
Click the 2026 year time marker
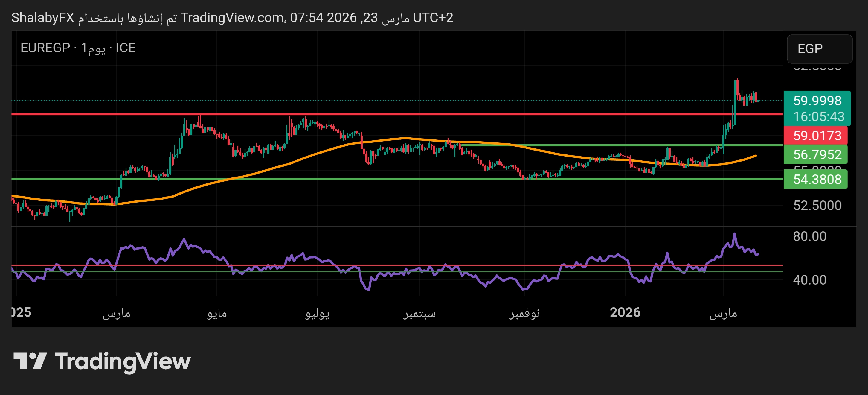(x=625, y=312)
